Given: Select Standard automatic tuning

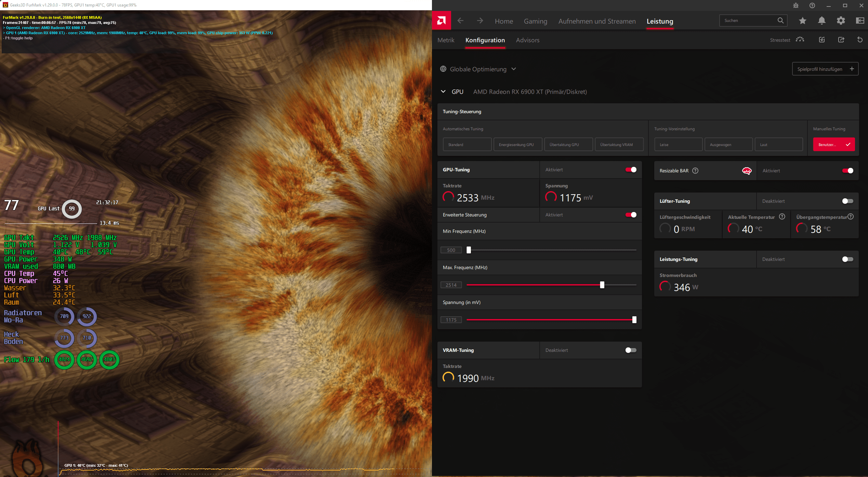Looking at the screenshot, I should tap(467, 144).
